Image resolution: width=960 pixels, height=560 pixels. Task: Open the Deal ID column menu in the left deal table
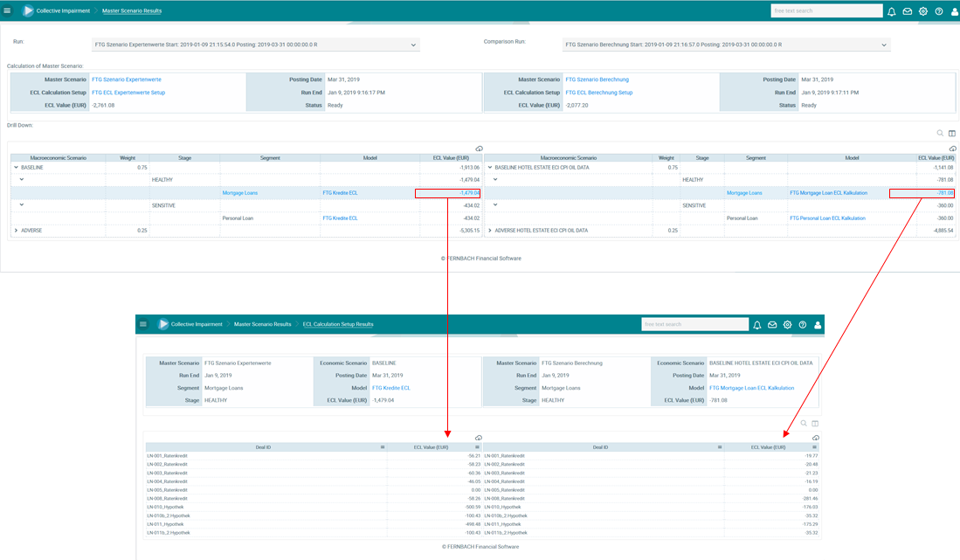click(x=383, y=446)
